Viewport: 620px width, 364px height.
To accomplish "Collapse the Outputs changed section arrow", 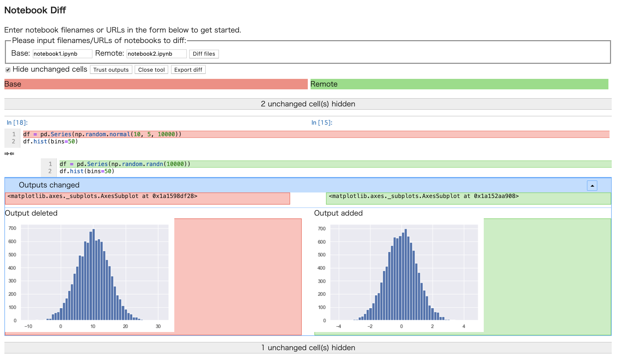I will pos(592,186).
